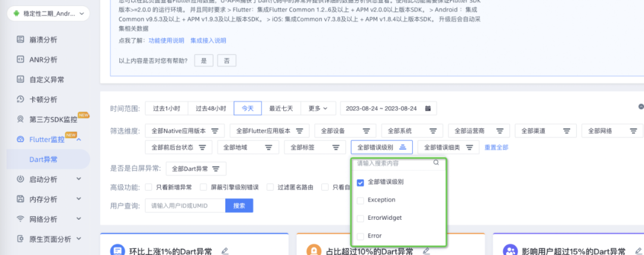This screenshot has width=644, height=255.
Task: Click the 第三方SDK监控 icon
Action: (x=20, y=119)
